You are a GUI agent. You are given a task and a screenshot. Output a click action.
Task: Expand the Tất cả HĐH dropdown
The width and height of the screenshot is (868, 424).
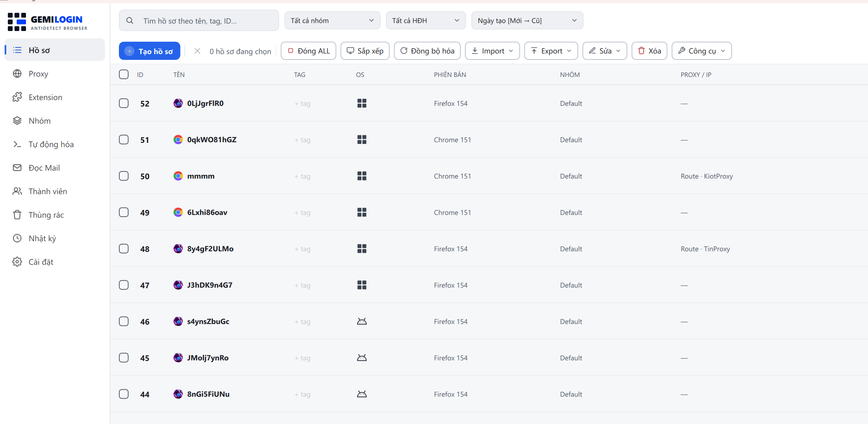(x=425, y=21)
